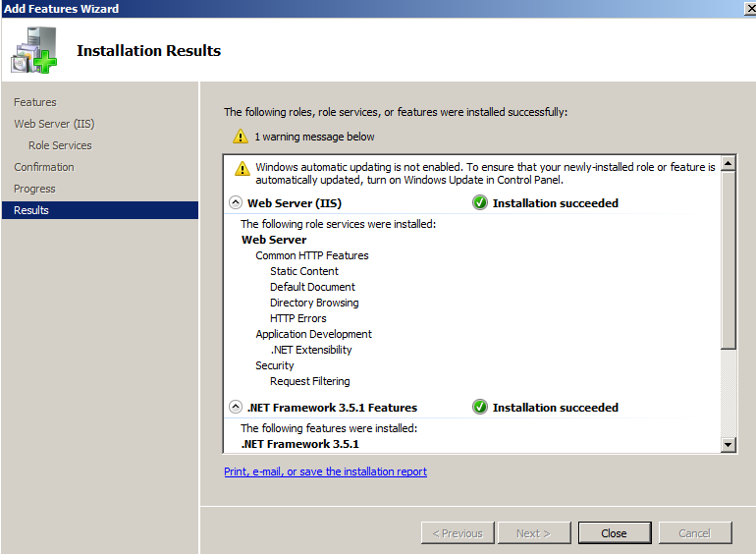The width and height of the screenshot is (756, 554).
Task: Click 'The following features were installed:' text
Action: (x=329, y=428)
